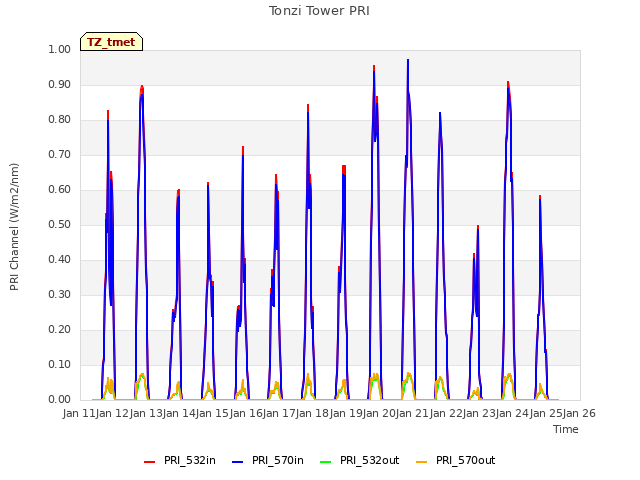Click the 0.50 y-axis tick label
640x480 pixels.
pyautogui.click(x=60, y=224)
